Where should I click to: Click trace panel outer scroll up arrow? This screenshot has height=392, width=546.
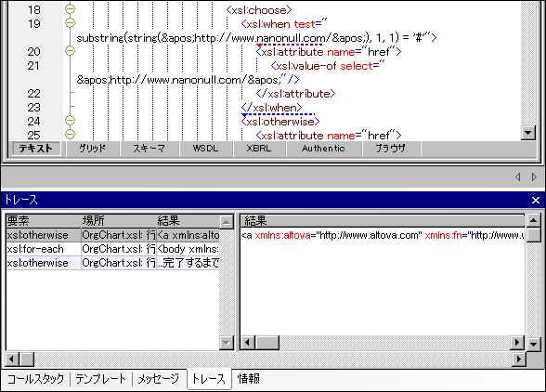pyautogui.click(x=533, y=220)
